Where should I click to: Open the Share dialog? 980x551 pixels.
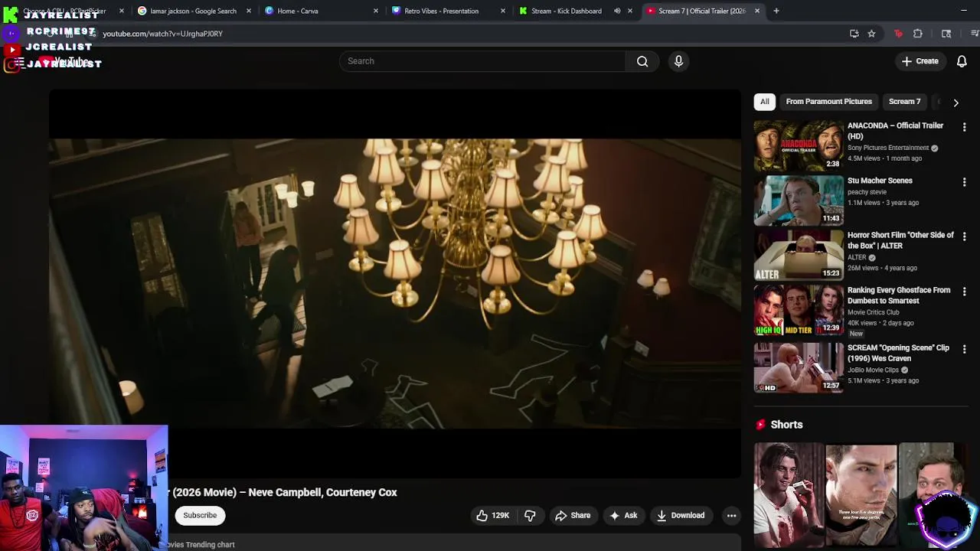tap(573, 515)
